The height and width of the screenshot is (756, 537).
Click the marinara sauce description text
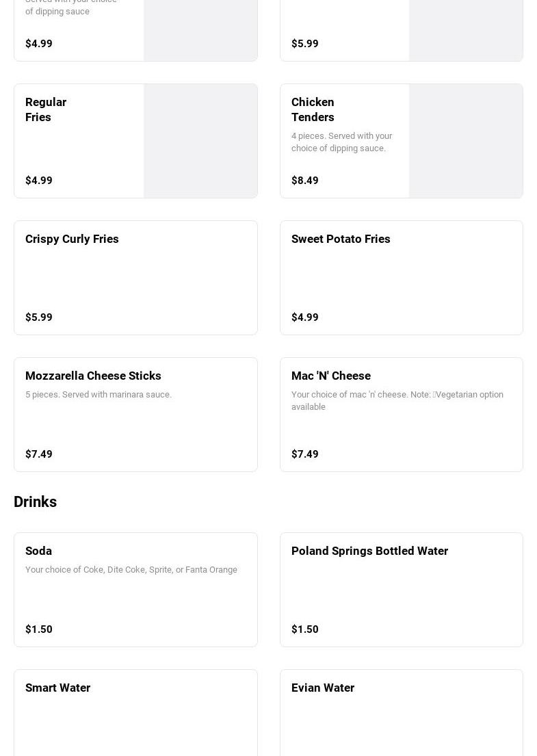(x=99, y=394)
